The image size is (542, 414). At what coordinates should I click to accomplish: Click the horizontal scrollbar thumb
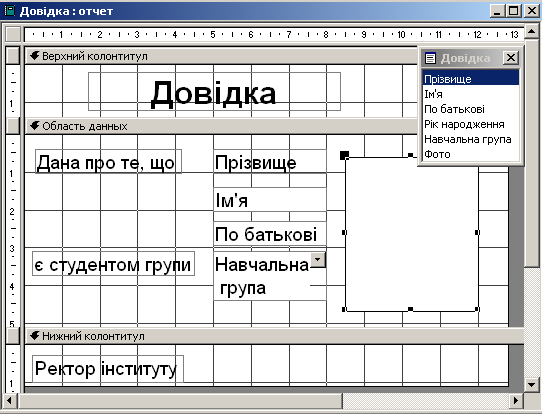click(180, 401)
